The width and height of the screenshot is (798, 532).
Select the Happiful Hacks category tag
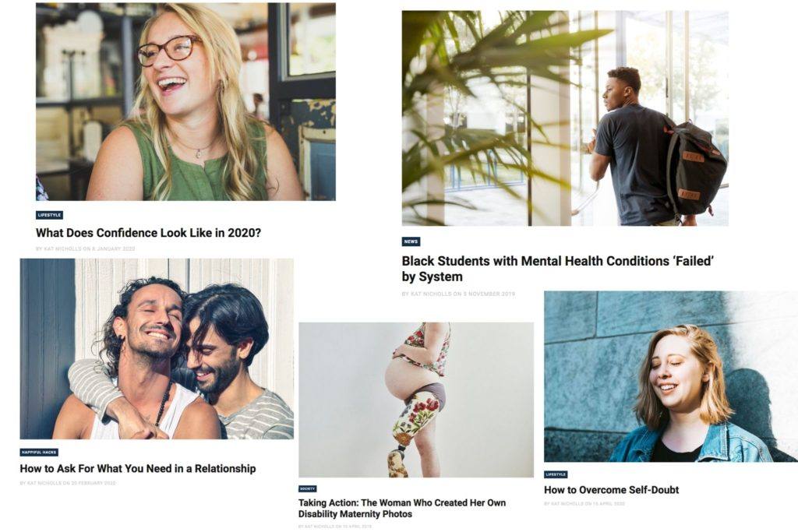click(39, 452)
